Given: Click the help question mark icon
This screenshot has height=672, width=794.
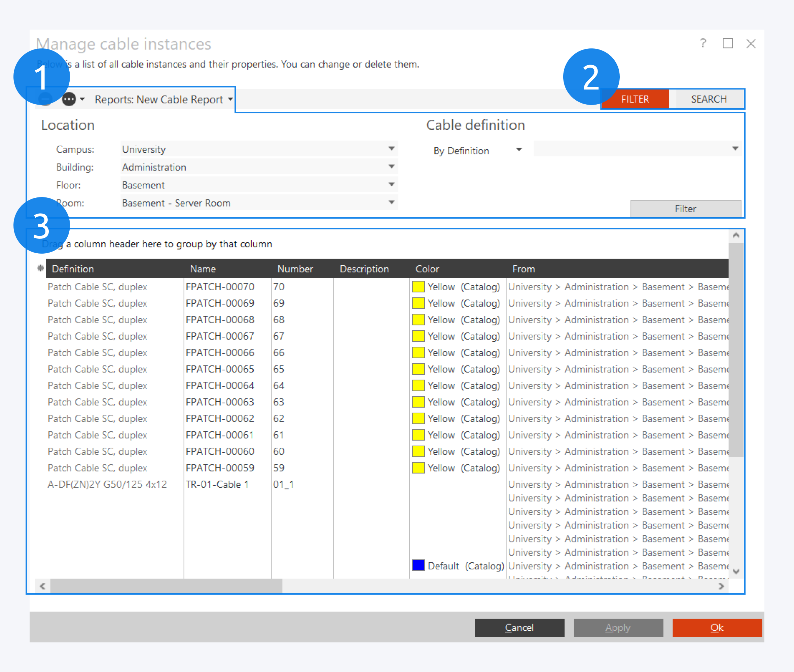Looking at the screenshot, I should click(x=703, y=43).
